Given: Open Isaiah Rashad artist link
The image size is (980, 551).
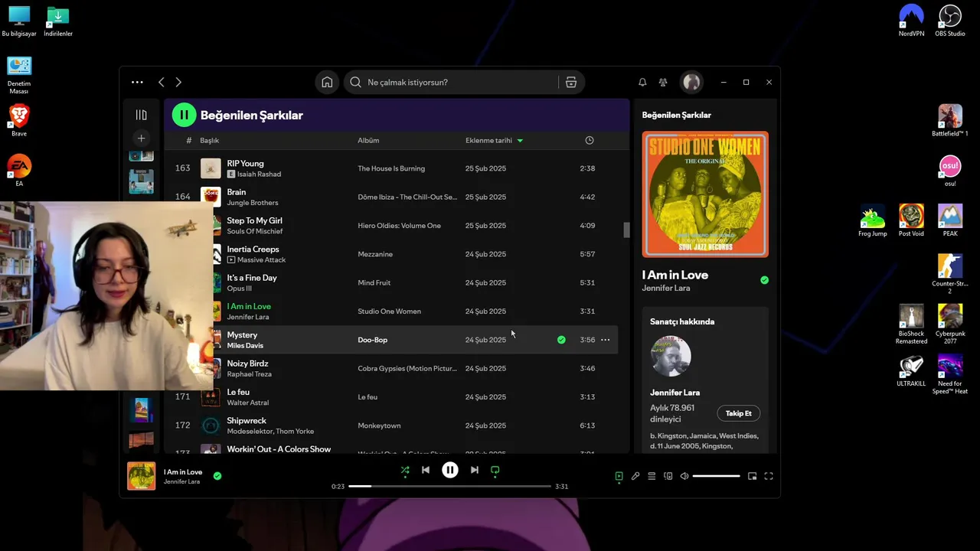Looking at the screenshot, I should [259, 174].
